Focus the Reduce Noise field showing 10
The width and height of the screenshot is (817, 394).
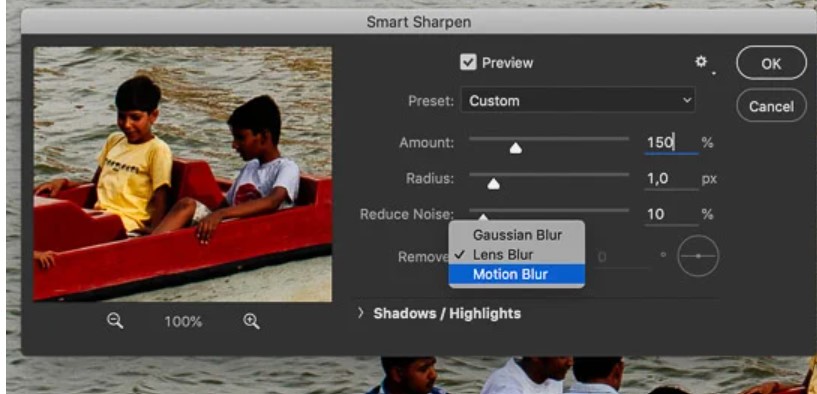click(671, 214)
